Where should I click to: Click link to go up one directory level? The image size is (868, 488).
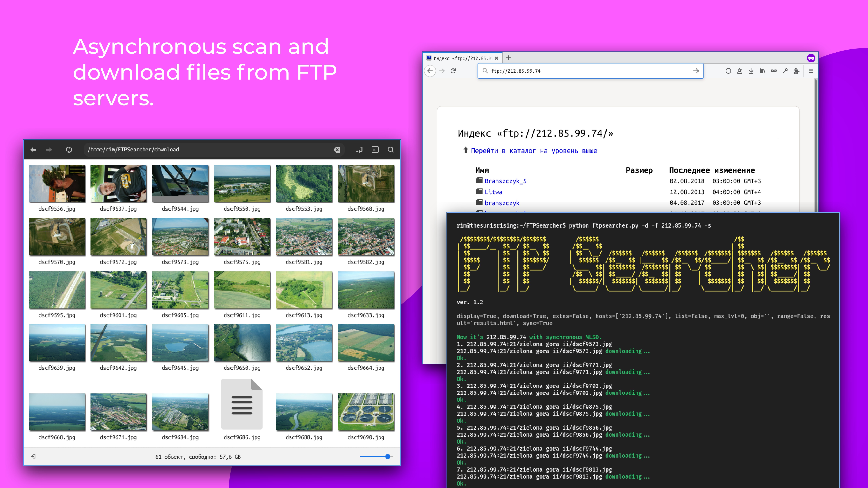pos(533,151)
